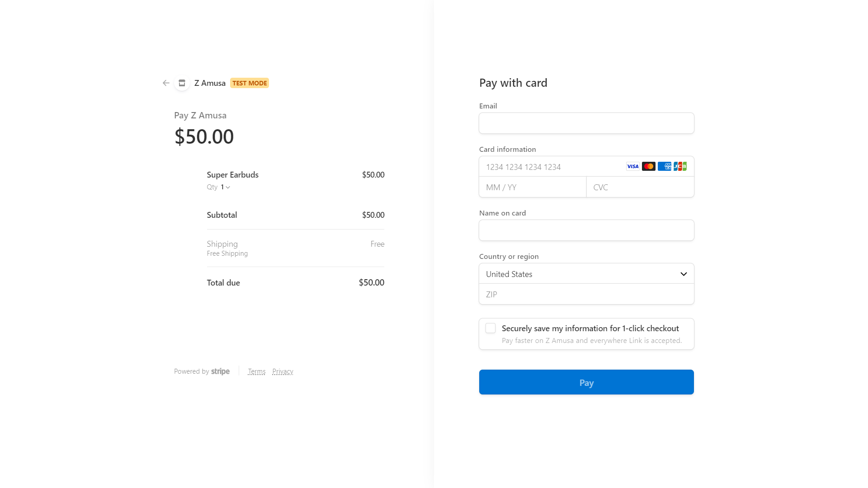Screen dimensions: 868x488
Task: Expand the Qty quantity selector
Action: 224,187
